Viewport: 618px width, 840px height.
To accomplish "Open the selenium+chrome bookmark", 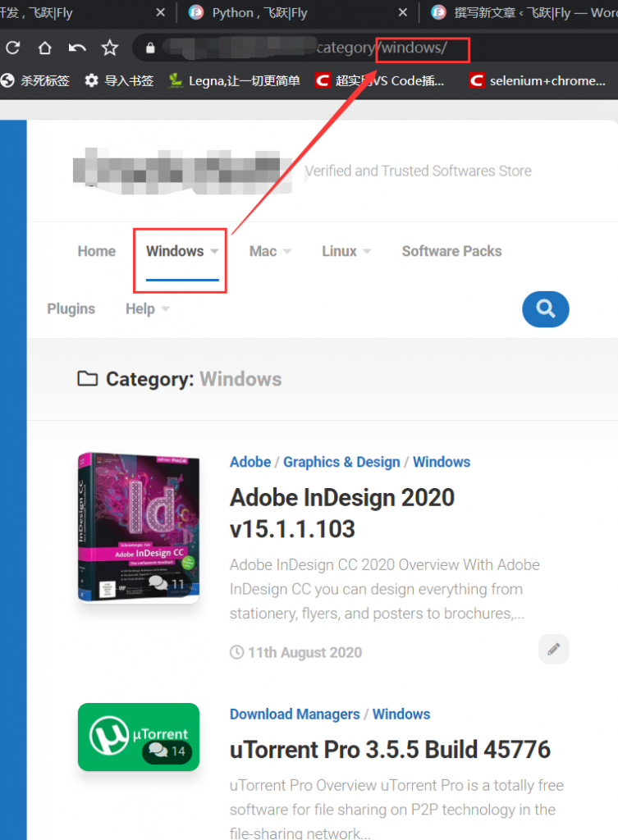I will click(x=538, y=81).
